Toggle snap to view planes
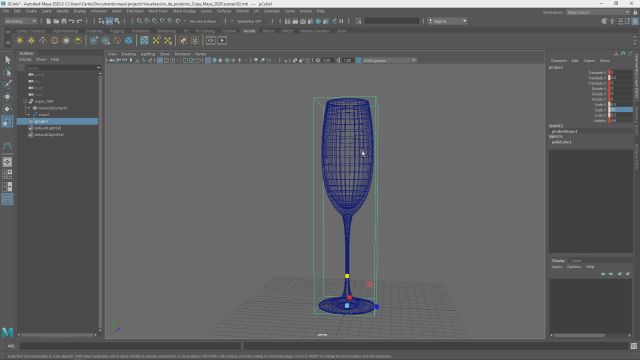Viewport: 640px width, 360px height. 170,21
